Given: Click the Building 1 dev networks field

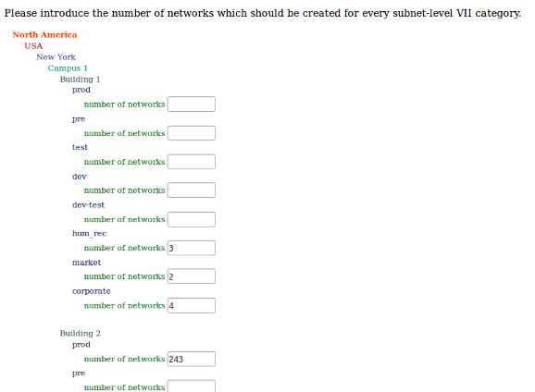Looking at the screenshot, I should (192, 190).
